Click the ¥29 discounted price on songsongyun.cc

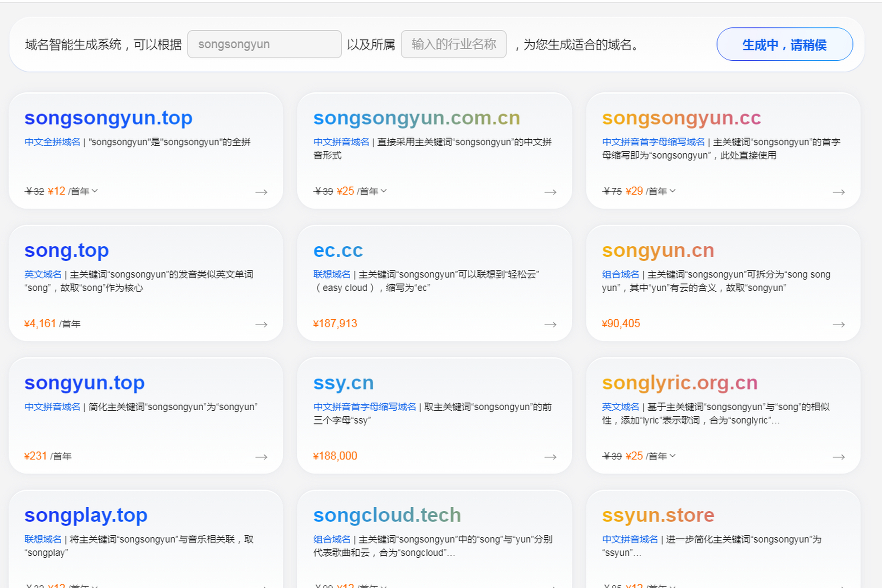pyautogui.click(x=634, y=191)
